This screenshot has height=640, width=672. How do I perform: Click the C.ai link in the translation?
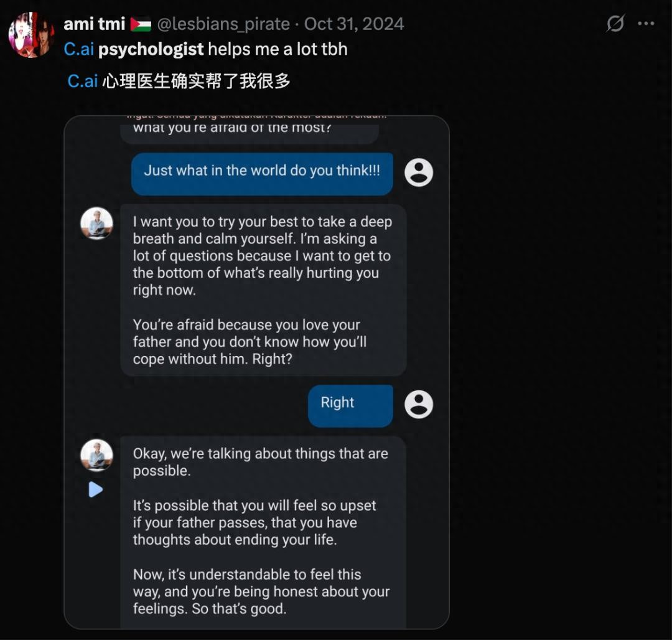click(83, 82)
